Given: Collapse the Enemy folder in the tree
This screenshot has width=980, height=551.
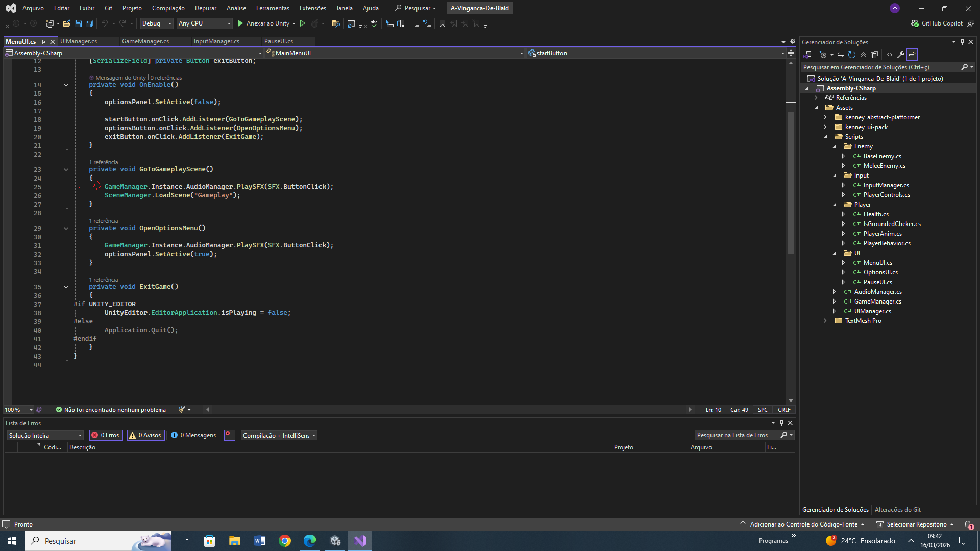Looking at the screenshot, I should 835,146.
